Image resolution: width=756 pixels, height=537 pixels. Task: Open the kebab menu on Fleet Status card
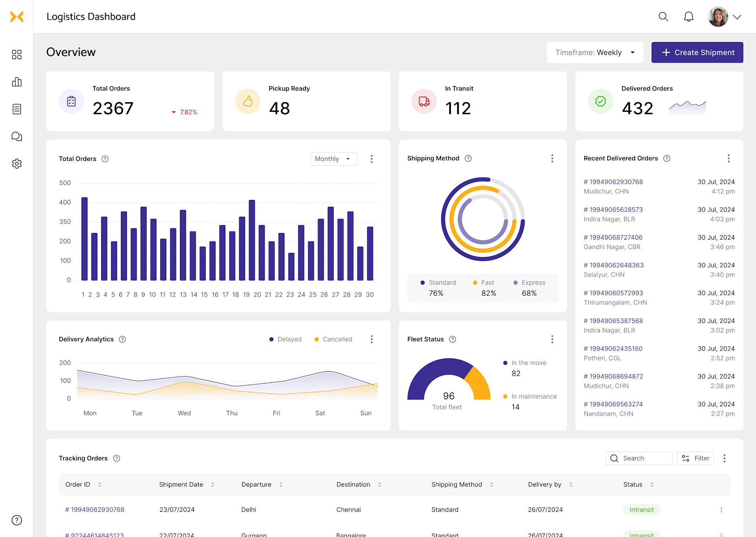coord(552,339)
